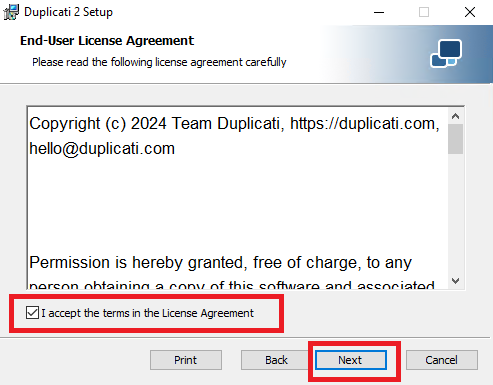The height and width of the screenshot is (385, 493).
Task: Click the 'I accept the terms' label text
Action: click(x=147, y=313)
